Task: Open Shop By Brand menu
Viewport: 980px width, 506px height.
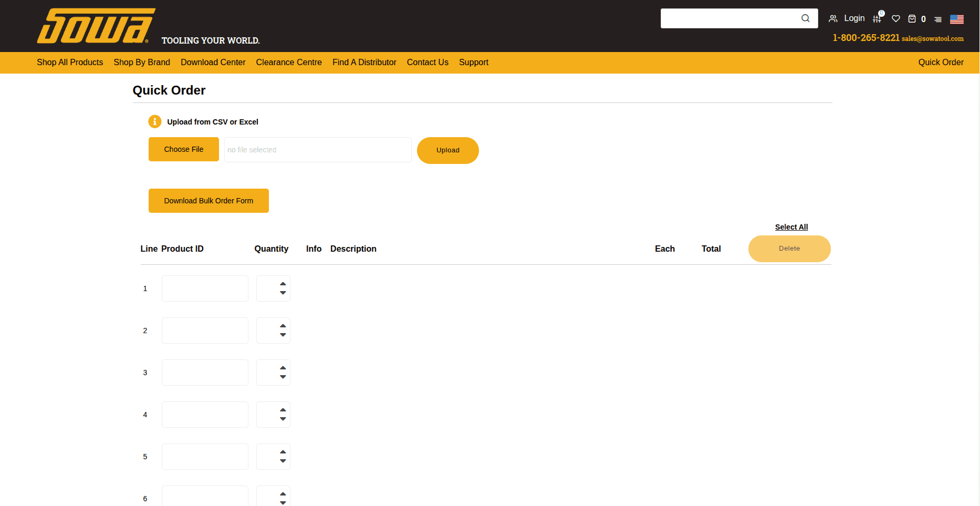Action: (142, 62)
